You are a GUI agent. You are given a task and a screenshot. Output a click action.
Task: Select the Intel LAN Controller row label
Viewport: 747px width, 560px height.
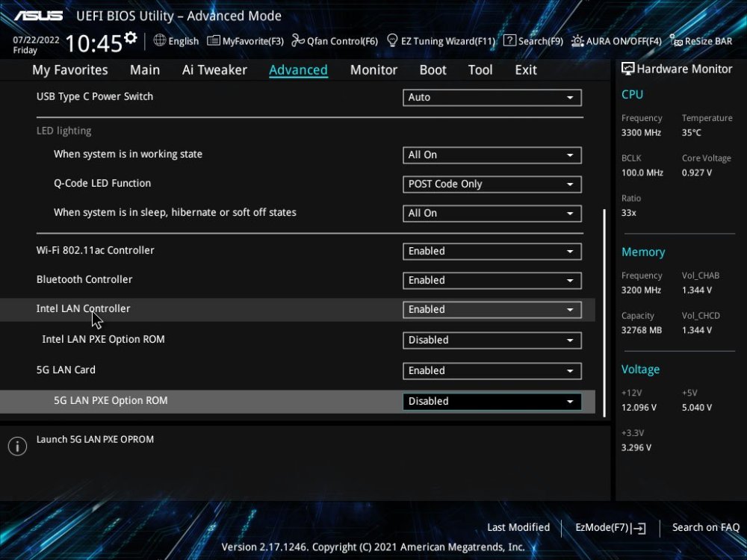point(84,308)
